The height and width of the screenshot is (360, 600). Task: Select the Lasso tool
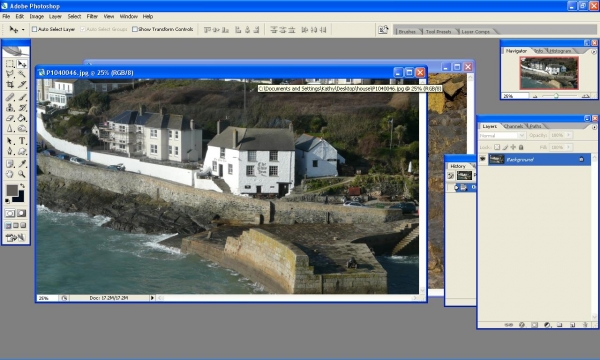click(x=10, y=74)
